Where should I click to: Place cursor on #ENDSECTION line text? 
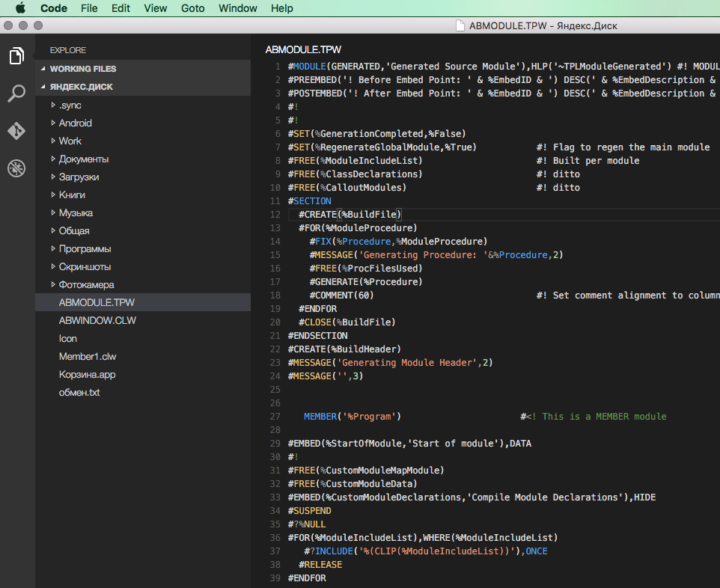click(x=317, y=336)
